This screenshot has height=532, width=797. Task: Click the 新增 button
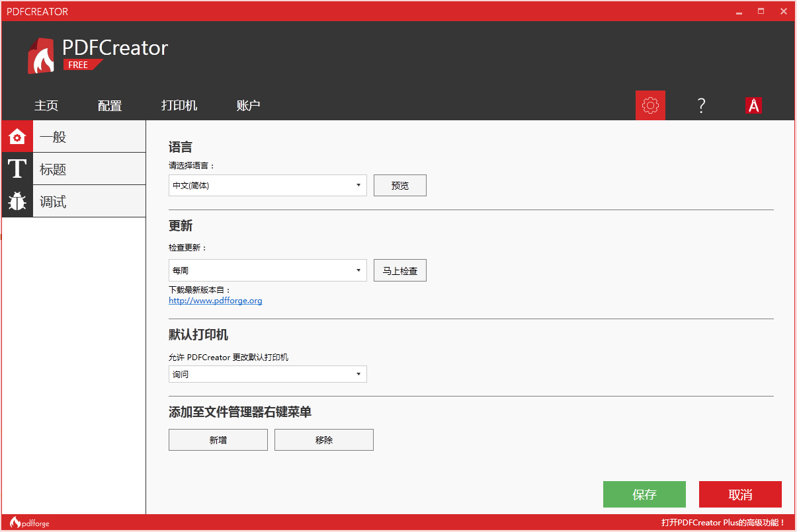tap(218, 440)
